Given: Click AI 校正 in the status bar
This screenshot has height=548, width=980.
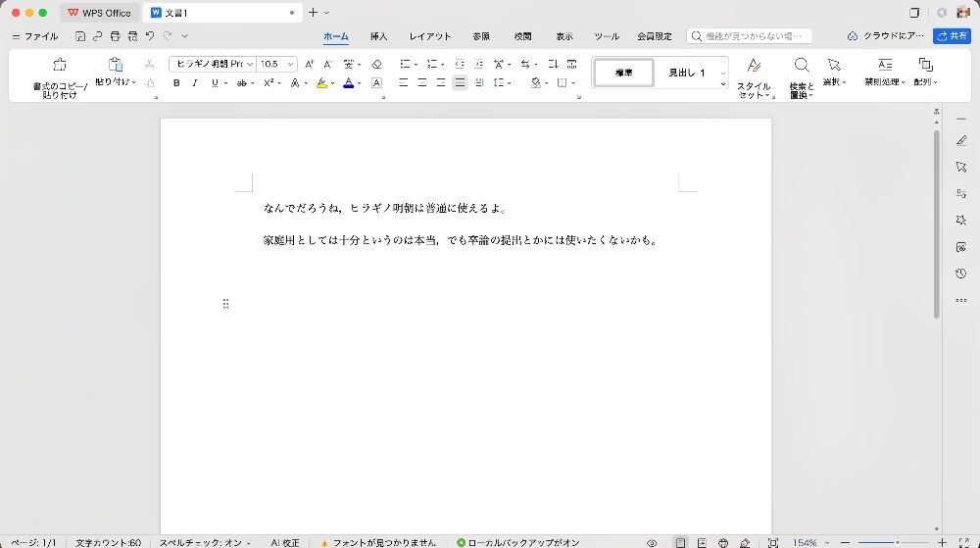Looking at the screenshot, I should (x=285, y=543).
